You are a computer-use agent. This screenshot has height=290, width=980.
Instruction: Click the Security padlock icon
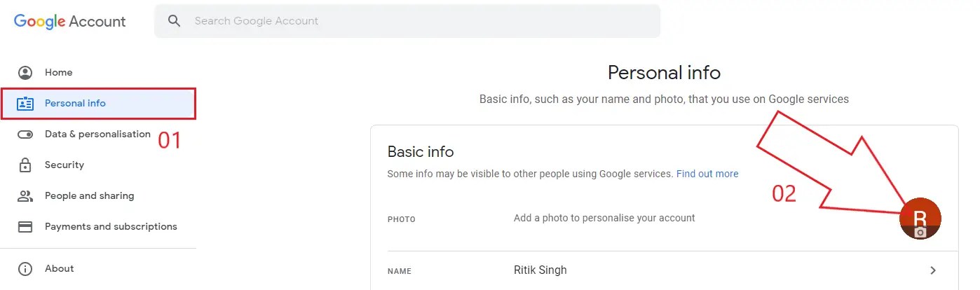pos(25,165)
